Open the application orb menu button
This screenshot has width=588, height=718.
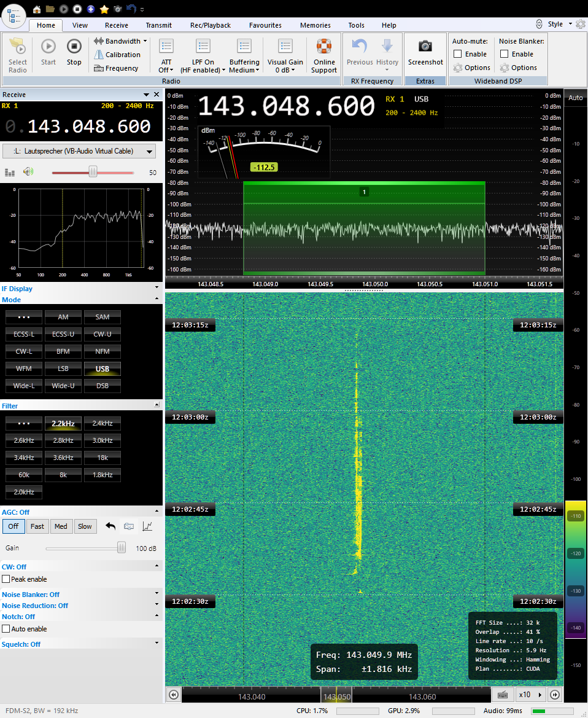pyautogui.click(x=14, y=15)
